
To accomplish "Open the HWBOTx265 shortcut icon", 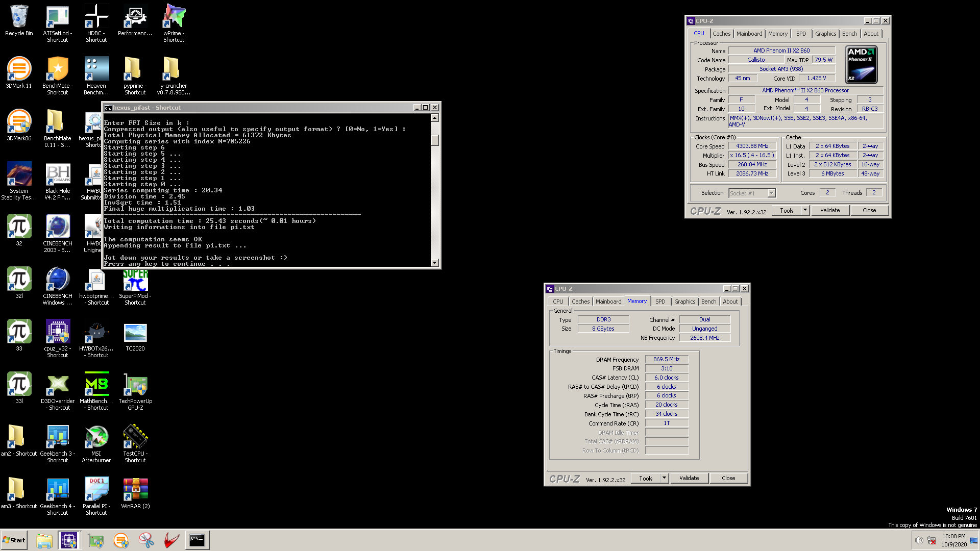I will (x=96, y=338).
